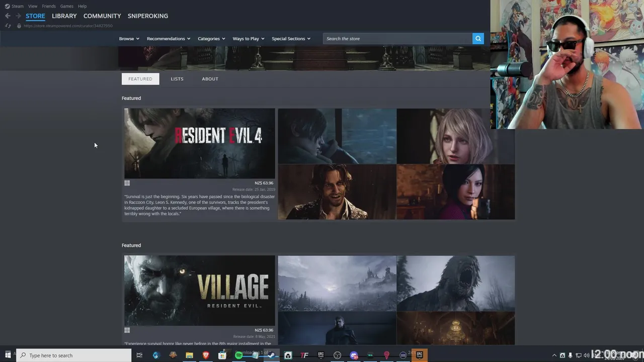Expand the Browse dropdown
The width and height of the screenshot is (644, 362).
click(x=129, y=39)
